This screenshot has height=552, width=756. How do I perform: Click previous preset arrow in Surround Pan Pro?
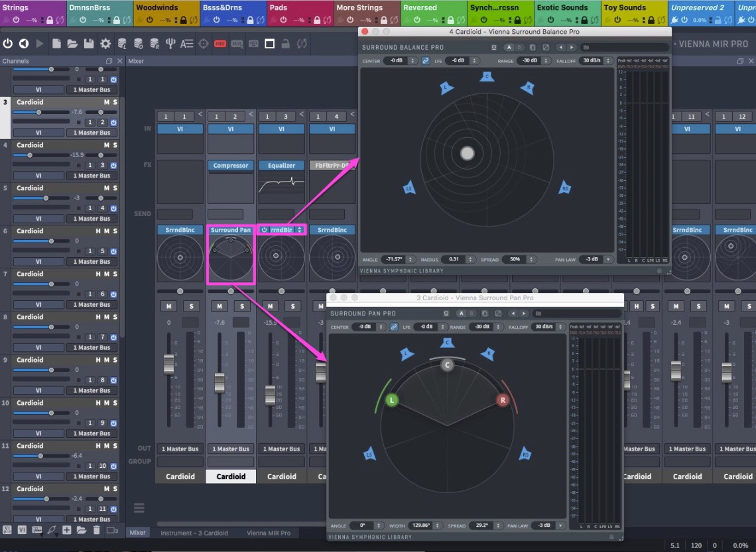point(513,313)
